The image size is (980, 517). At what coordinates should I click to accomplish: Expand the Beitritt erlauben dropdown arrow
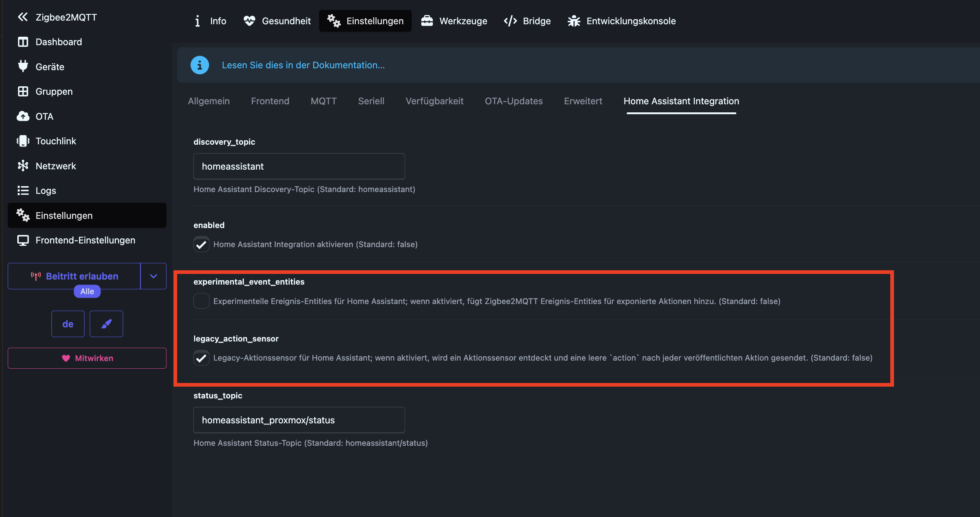(153, 276)
